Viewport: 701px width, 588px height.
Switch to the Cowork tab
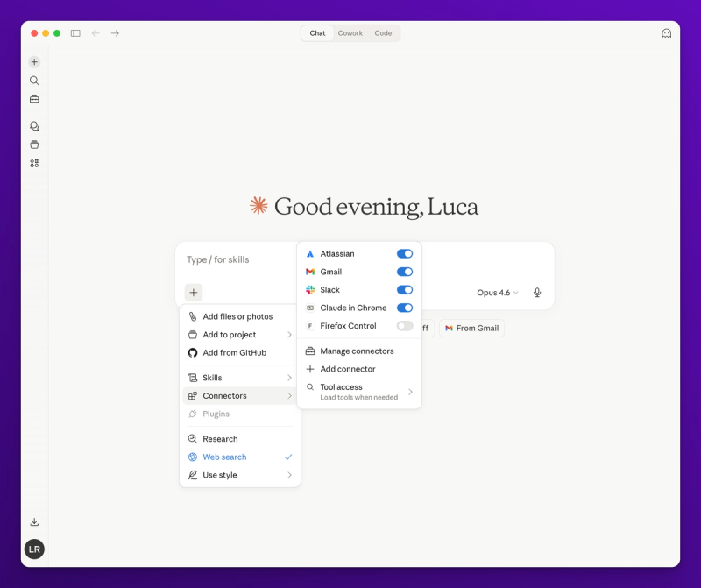pos(350,32)
